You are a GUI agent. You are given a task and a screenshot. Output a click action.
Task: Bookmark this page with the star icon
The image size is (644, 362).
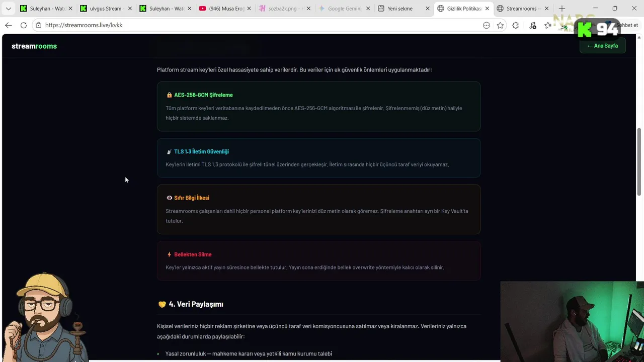point(500,25)
